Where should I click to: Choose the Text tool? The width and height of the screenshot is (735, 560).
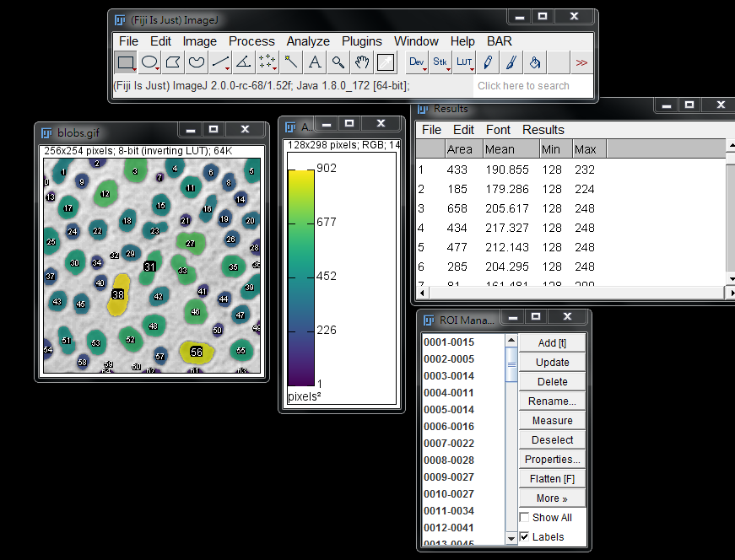315,62
